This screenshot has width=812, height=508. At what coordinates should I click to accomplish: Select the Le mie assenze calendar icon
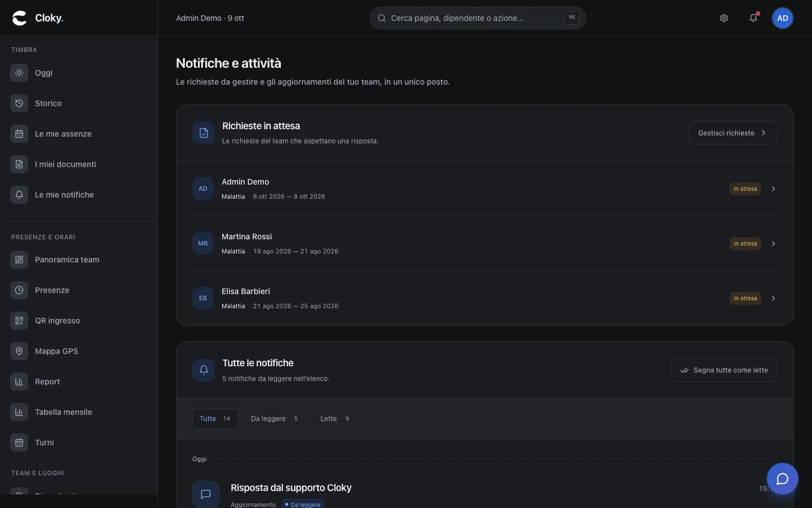point(19,134)
